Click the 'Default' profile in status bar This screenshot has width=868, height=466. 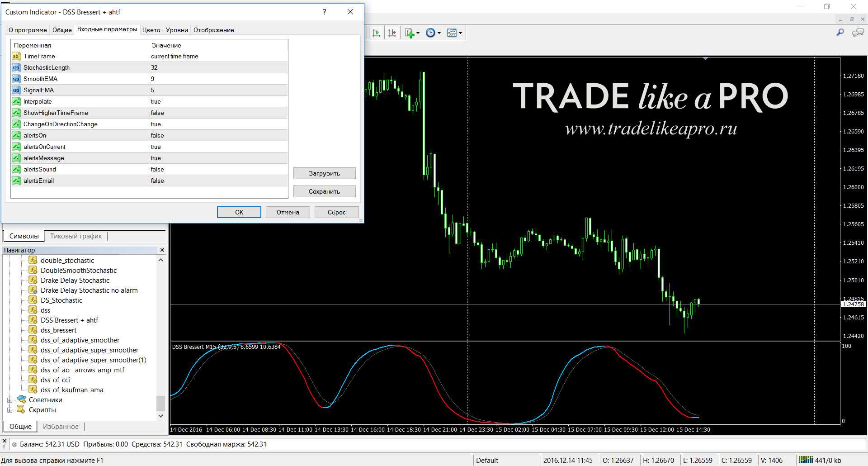coord(487,460)
